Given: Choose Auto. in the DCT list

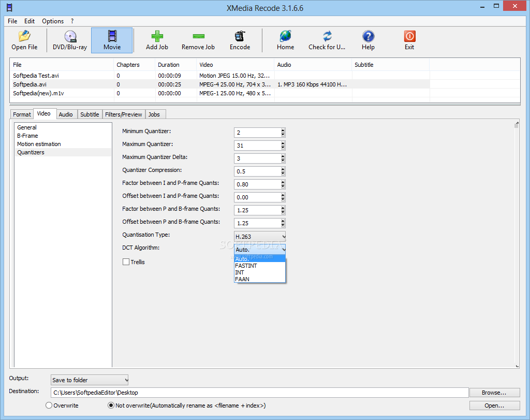Looking at the screenshot, I should tap(260, 259).
